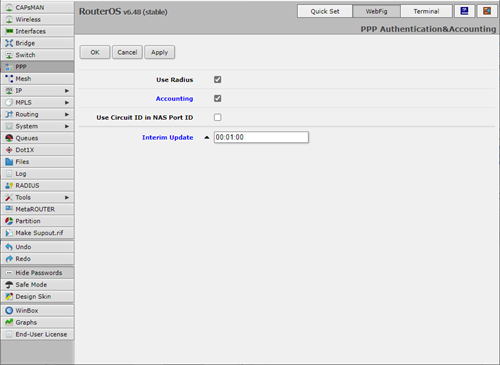Open the Terminal tab

(426, 11)
